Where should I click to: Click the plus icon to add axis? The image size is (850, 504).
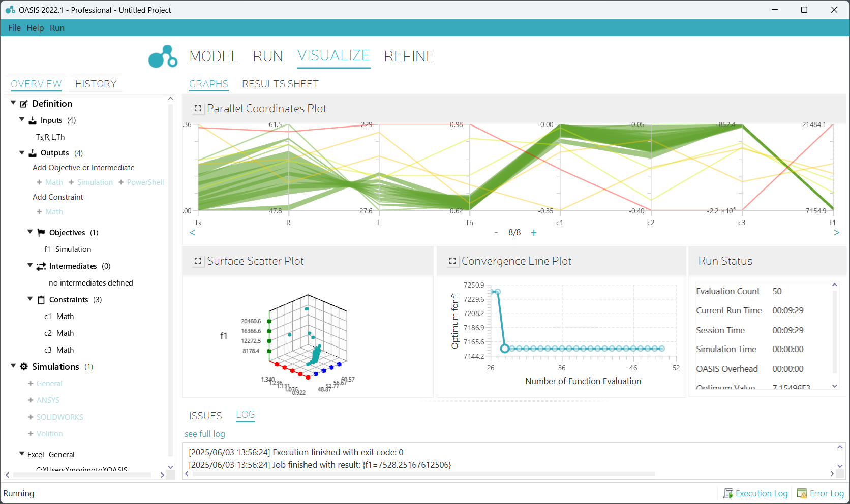[x=534, y=233]
